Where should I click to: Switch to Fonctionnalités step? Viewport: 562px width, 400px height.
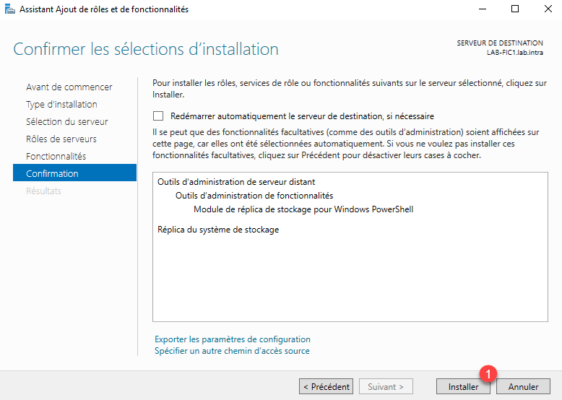coord(56,156)
